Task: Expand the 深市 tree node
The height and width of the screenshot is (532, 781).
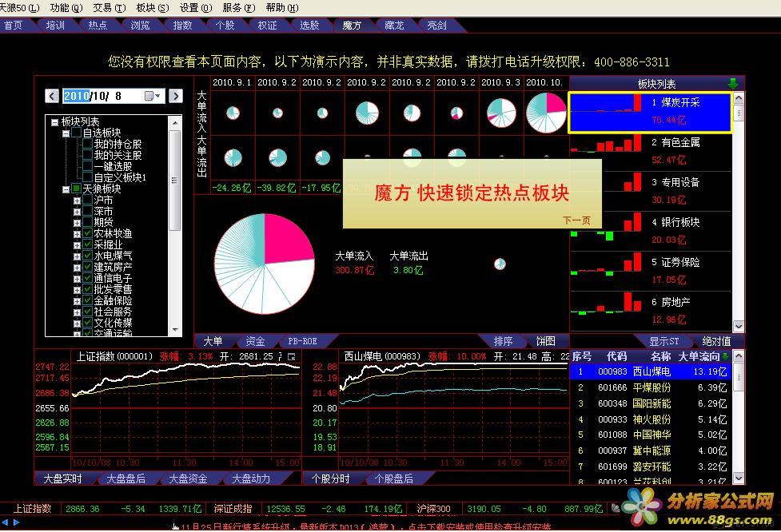Action: tap(77, 212)
